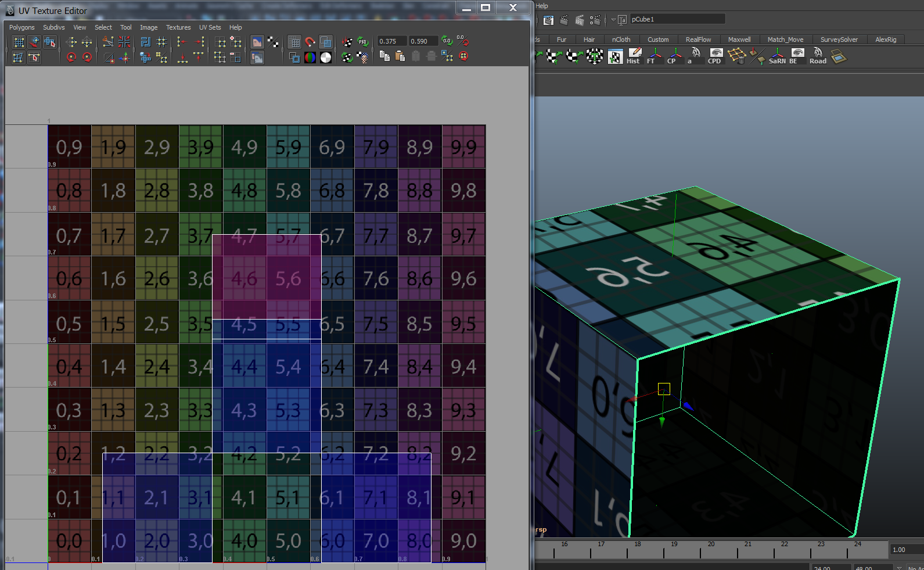Viewport: 924px width, 570px height.
Task: Toggle the grid view button
Action: (x=294, y=42)
